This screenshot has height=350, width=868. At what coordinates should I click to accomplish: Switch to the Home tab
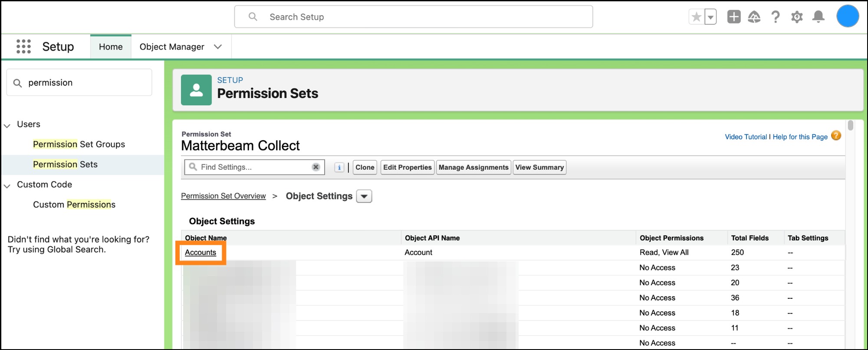[x=111, y=46]
